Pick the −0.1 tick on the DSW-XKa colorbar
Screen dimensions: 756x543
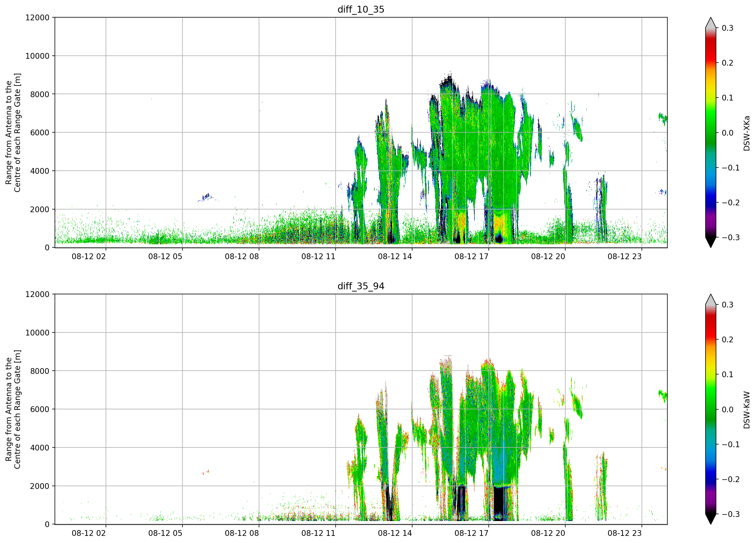[x=731, y=168]
